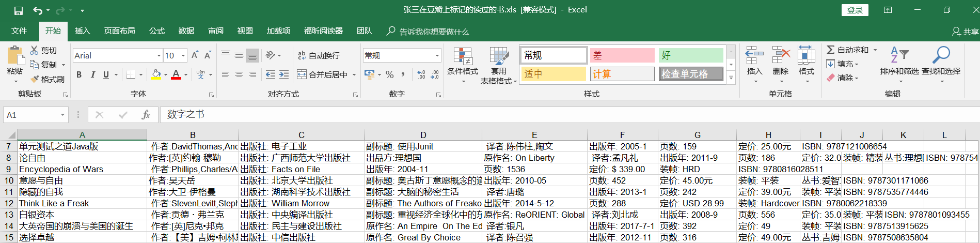
Task: Toggle Wrap Text (自动换行)
Action: [x=319, y=55]
